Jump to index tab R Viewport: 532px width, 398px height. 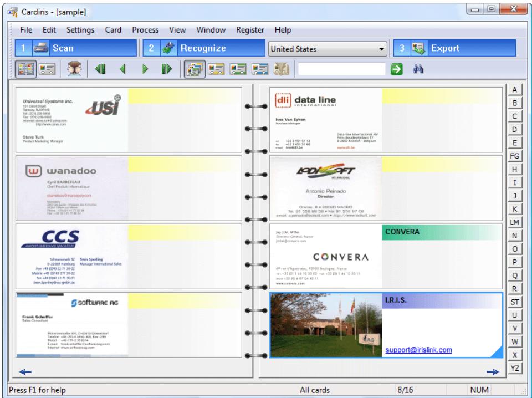(x=515, y=289)
